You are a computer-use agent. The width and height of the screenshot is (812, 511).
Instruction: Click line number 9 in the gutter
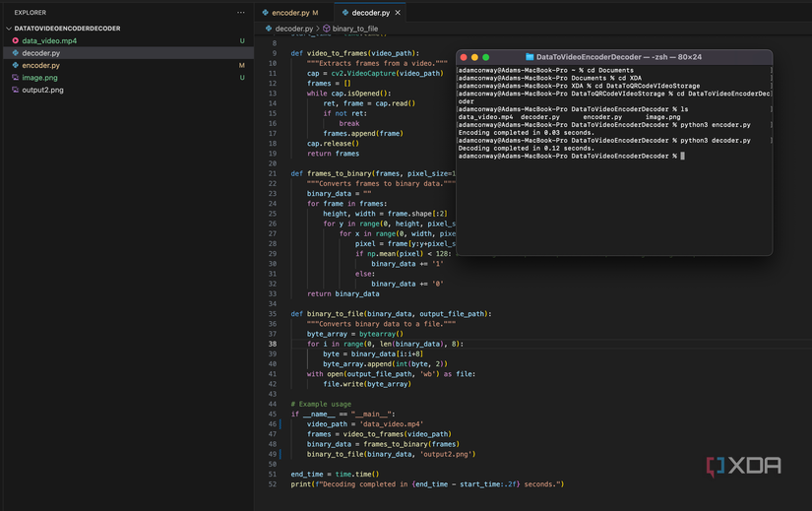click(x=275, y=53)
